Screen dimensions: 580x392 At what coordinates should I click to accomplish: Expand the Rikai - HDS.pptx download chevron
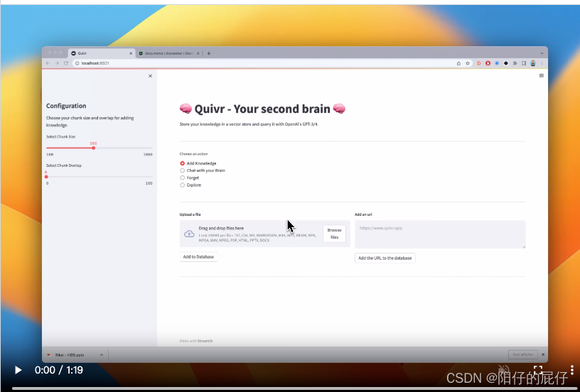[102, 354]
